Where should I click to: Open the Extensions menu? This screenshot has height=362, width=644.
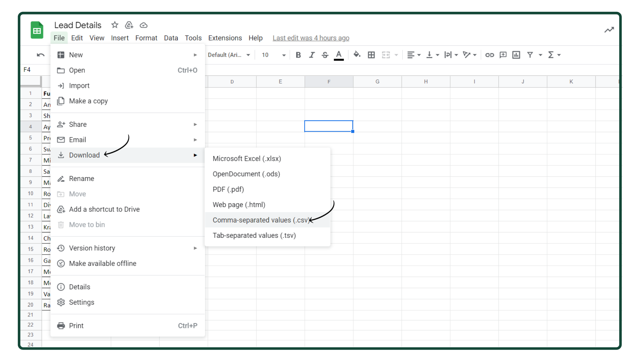(225, 38)
